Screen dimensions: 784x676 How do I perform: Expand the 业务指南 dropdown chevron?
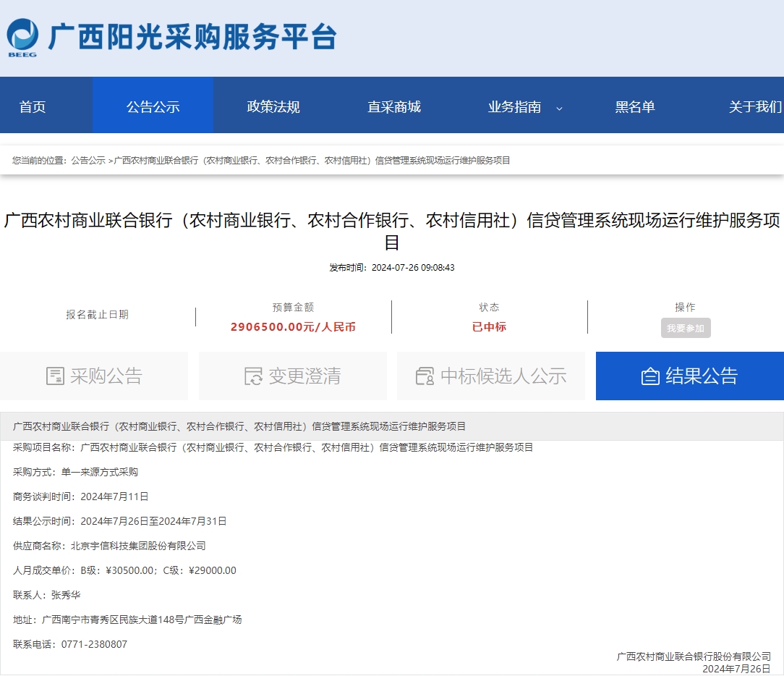point(560,108)
